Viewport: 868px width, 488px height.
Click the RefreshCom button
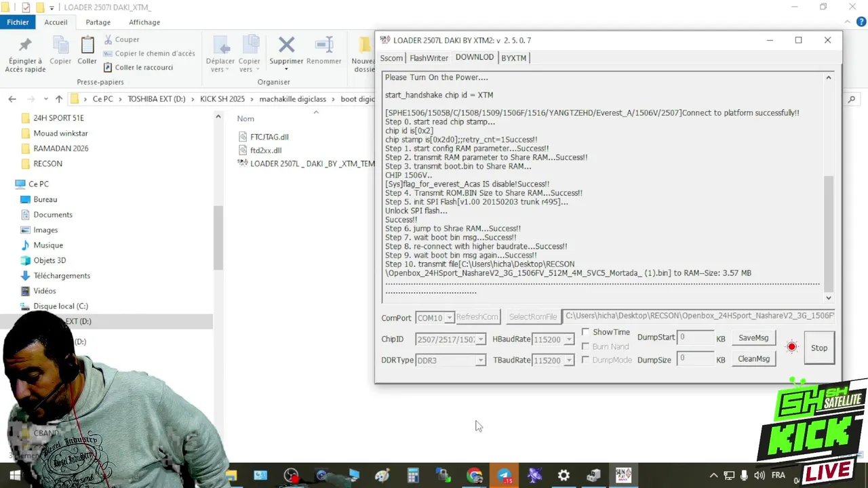coord(477,317)
